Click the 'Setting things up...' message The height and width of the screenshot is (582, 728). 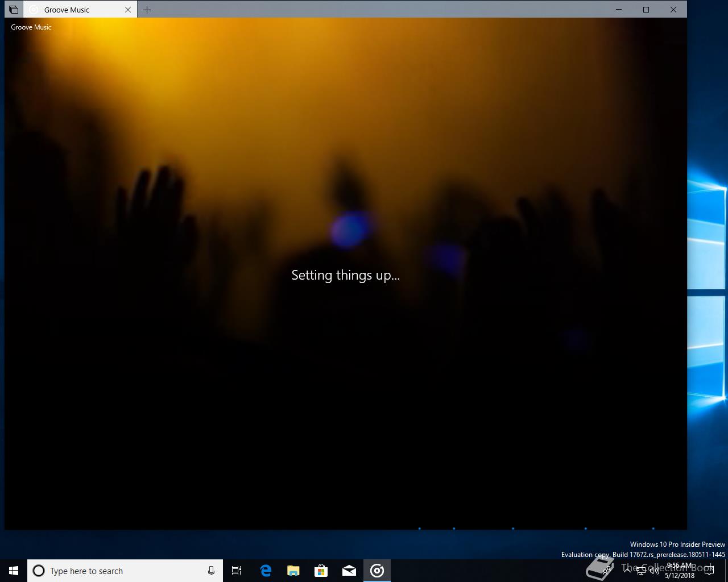point(346,276)
